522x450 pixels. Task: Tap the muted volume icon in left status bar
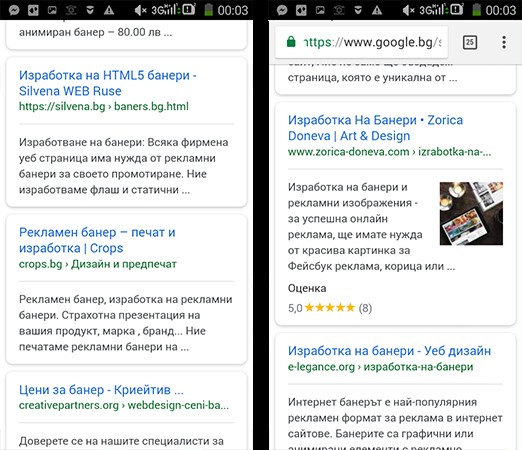[x=140, y=10]
